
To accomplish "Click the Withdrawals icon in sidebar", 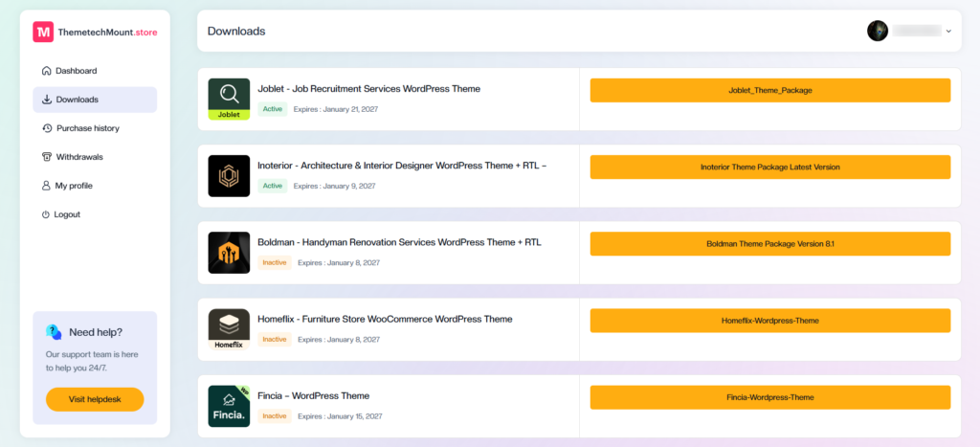I will click(x=47, y=157).
